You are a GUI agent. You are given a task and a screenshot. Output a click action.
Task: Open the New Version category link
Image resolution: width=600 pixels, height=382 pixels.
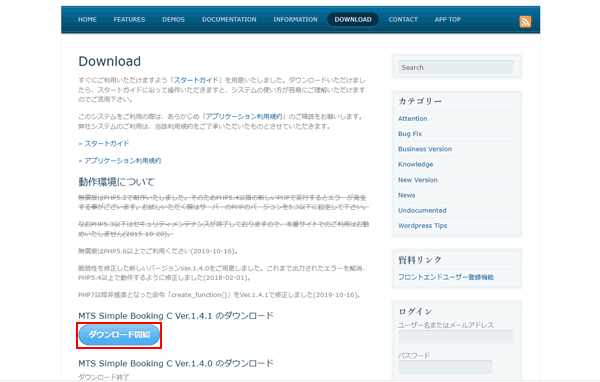tap(418, 180)
